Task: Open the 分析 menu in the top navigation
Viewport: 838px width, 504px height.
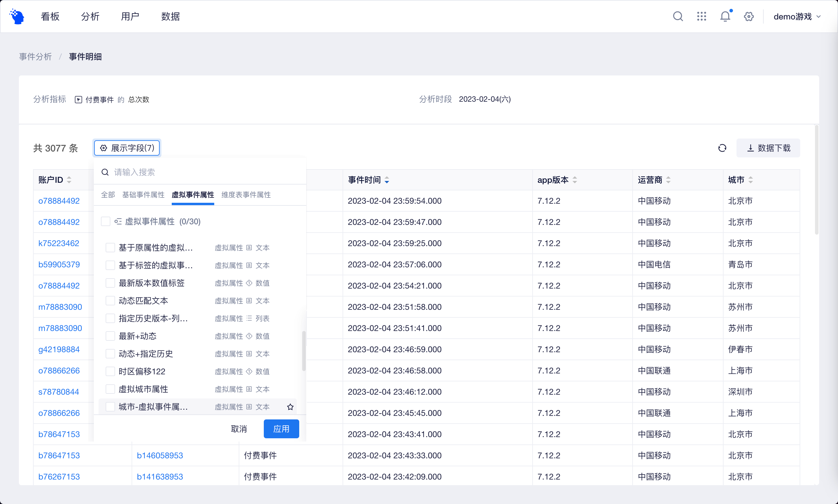Action: pyautogui.click(x=90, y=16)
